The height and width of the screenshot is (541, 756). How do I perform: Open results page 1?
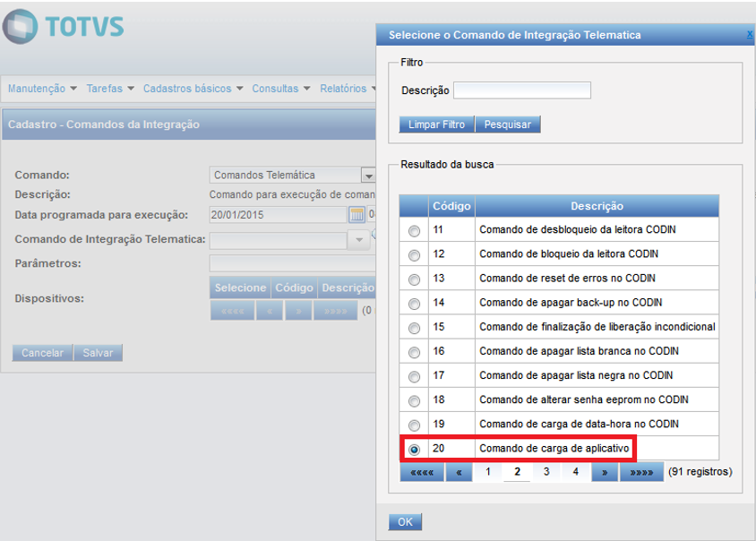click(488, 471)
